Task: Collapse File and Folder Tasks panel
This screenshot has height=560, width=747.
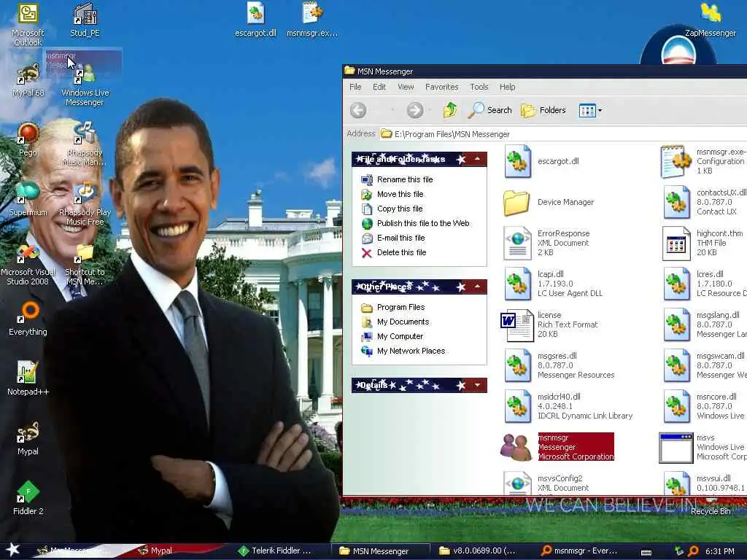Action: [x=477, y=159]
